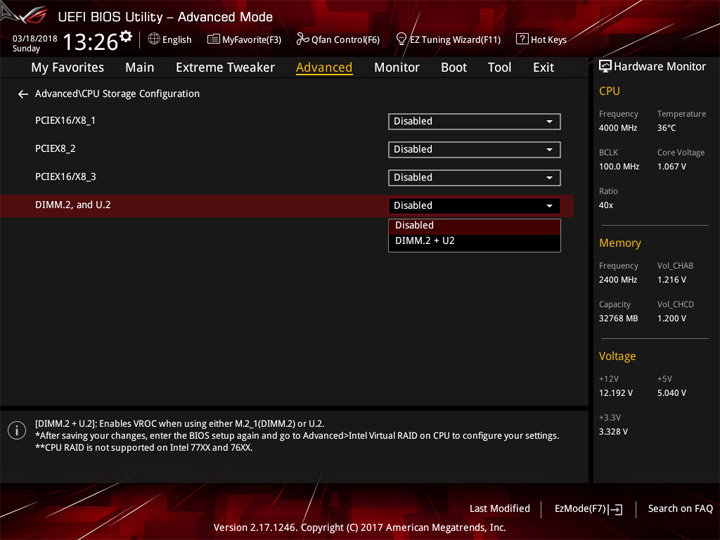Open the PCIEX16/X8_1 dropdown
Image resolution: width=720 pixels, height=540 pixels.
pyautogui.click(x=474, y=121)
